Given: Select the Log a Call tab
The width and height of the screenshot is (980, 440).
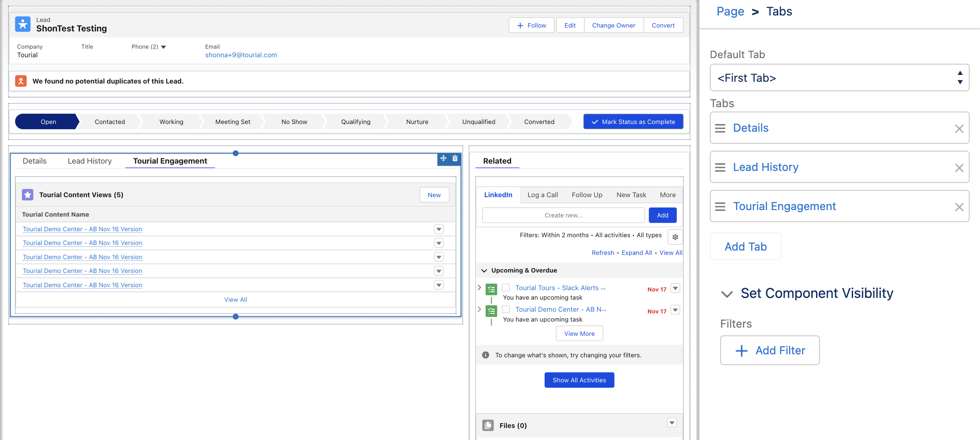Looking at the screenshot, I should [542, 195].
